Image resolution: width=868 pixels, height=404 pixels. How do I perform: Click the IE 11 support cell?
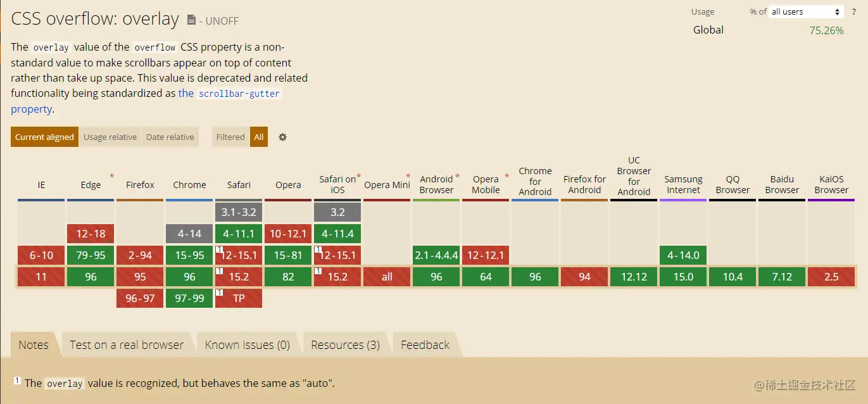41,277
